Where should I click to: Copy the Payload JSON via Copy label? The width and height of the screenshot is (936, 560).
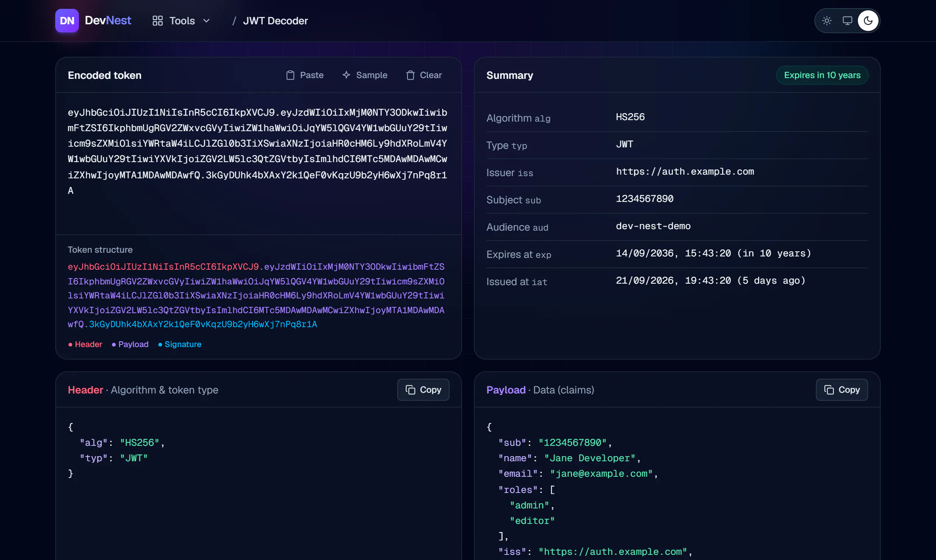[x=849, y=390]
